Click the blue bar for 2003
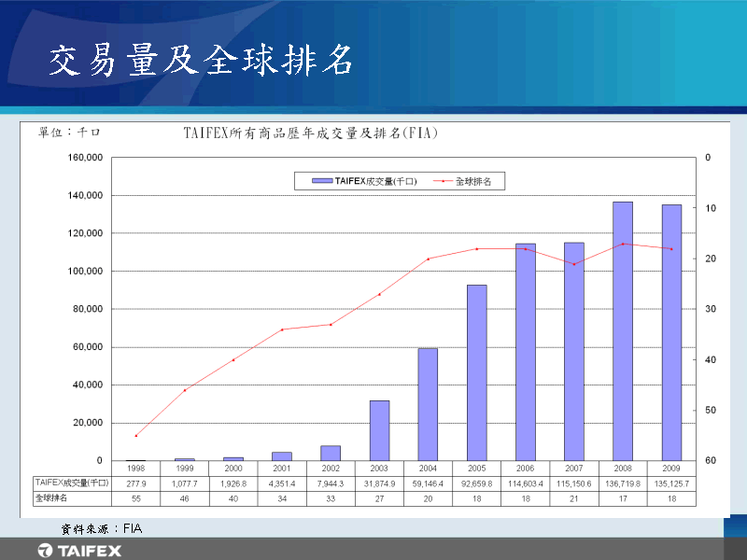Image resolution: width=747 pixels, height=560 pixels. coord(379,430)
